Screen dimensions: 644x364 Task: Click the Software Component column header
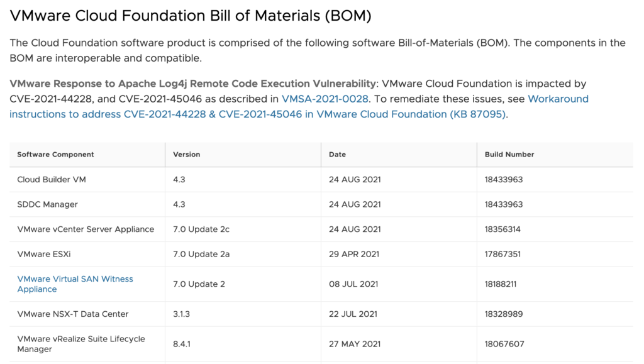tap(55, 155)
